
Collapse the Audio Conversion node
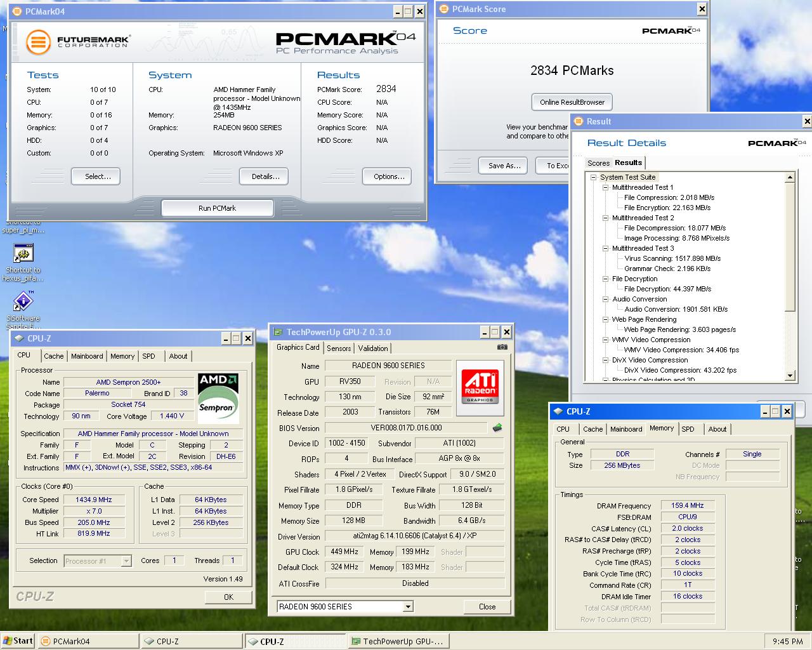point(606,299)
